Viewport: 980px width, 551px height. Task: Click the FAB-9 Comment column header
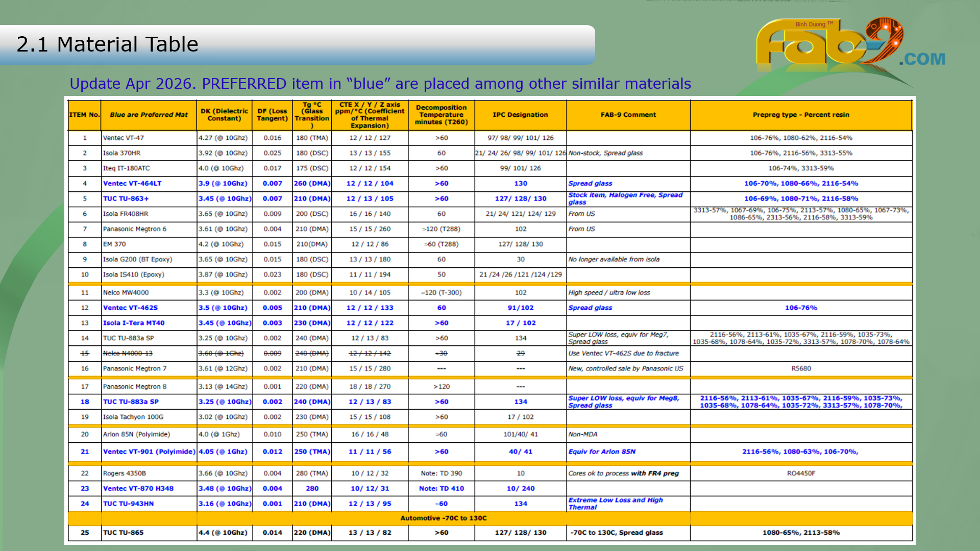[x=628, y=115]
